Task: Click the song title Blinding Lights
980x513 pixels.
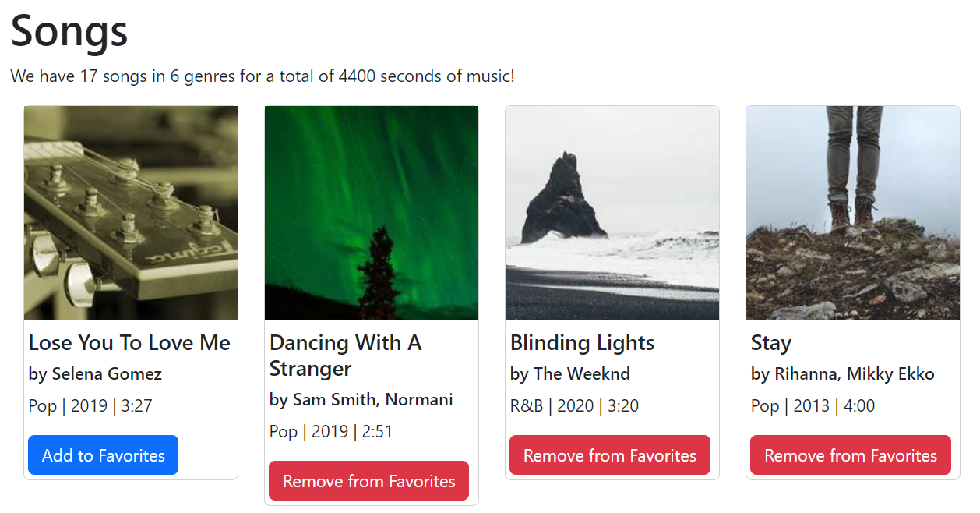Action: pos(582,343)
